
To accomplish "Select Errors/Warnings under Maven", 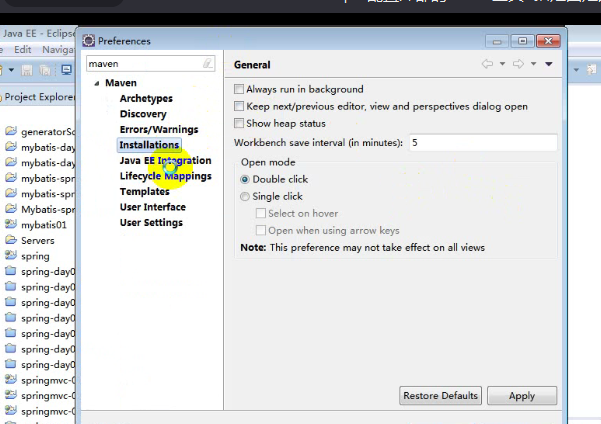I will click(x=159, y=130).
